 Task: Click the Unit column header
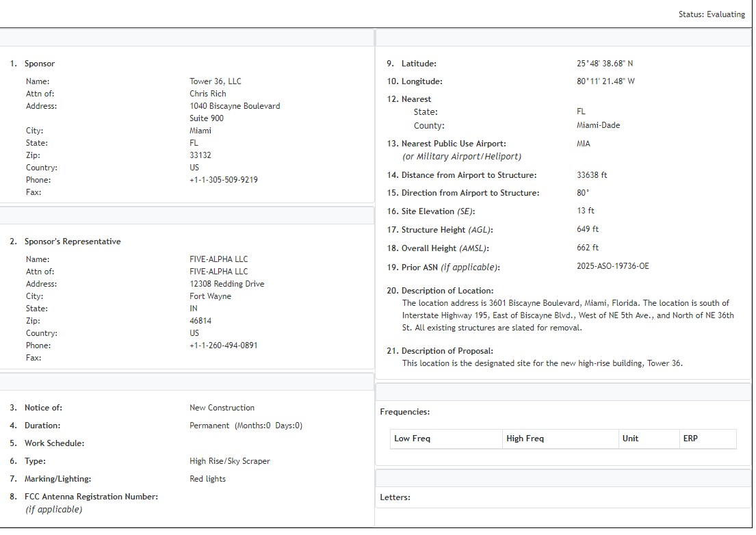pyautogui.click(x=630, y=439)
